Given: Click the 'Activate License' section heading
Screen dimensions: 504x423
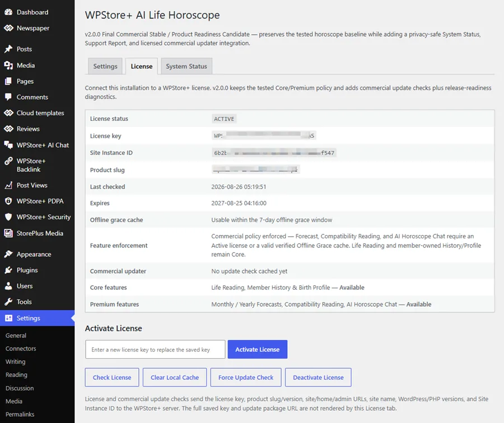Looking at the screenshot, I should click(x=114, y=328).
